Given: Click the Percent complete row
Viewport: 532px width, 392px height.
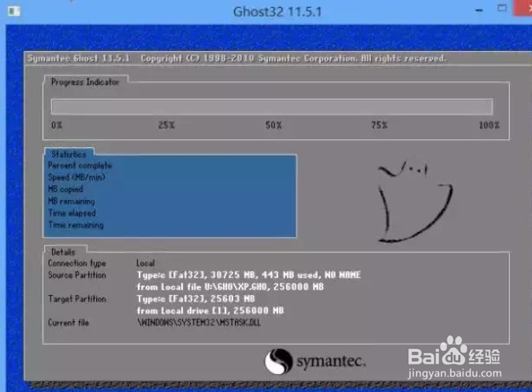Looking at the screenshot, I should [x=80, y=165].
